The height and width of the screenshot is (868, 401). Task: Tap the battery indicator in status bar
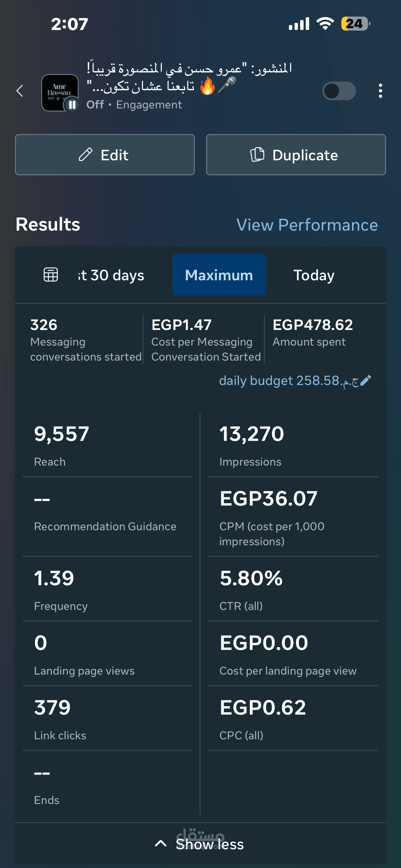coord(355,23)
